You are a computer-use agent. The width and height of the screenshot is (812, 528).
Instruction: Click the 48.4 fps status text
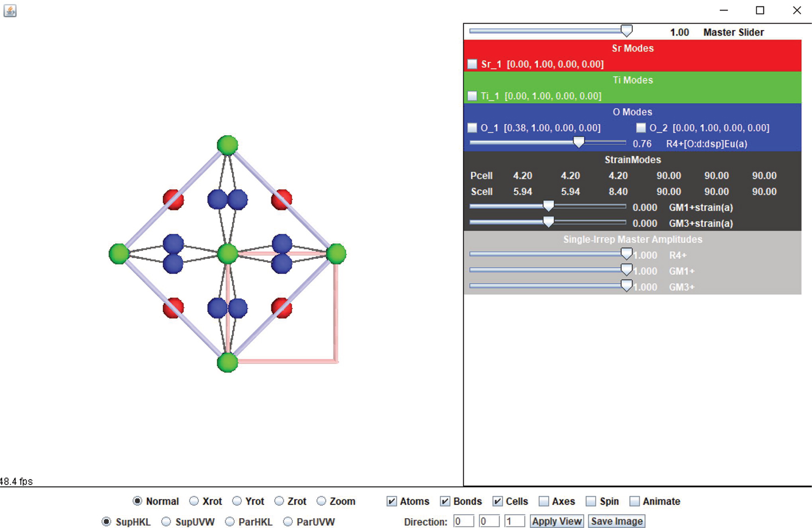16,482
